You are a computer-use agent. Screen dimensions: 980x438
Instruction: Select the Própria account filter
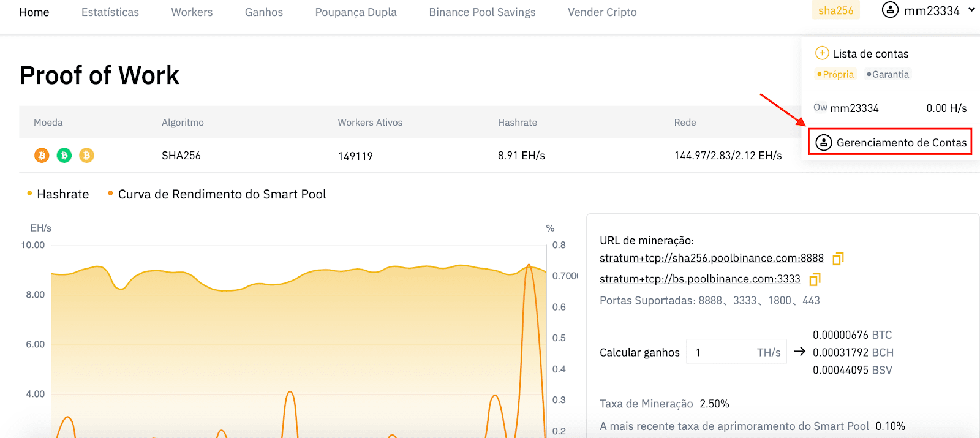835,74
